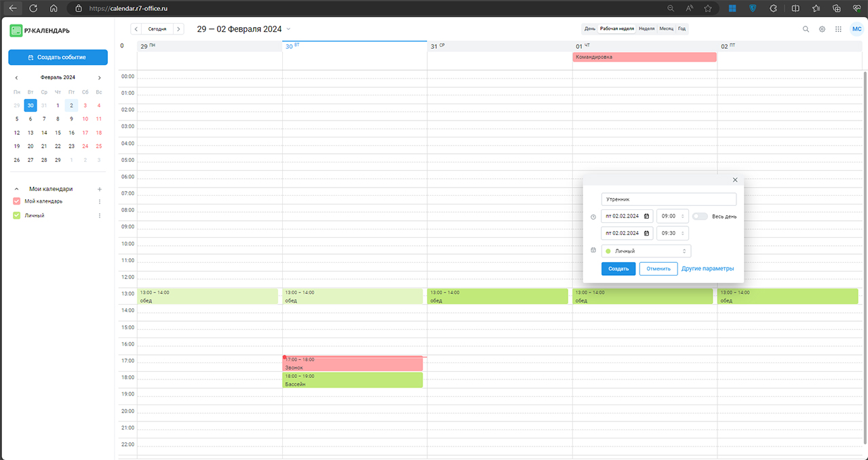Image resolution: width=868 pixels, height=460 pixels.
Task: Switch to Месяц view tab
Action: click(666, 29)
